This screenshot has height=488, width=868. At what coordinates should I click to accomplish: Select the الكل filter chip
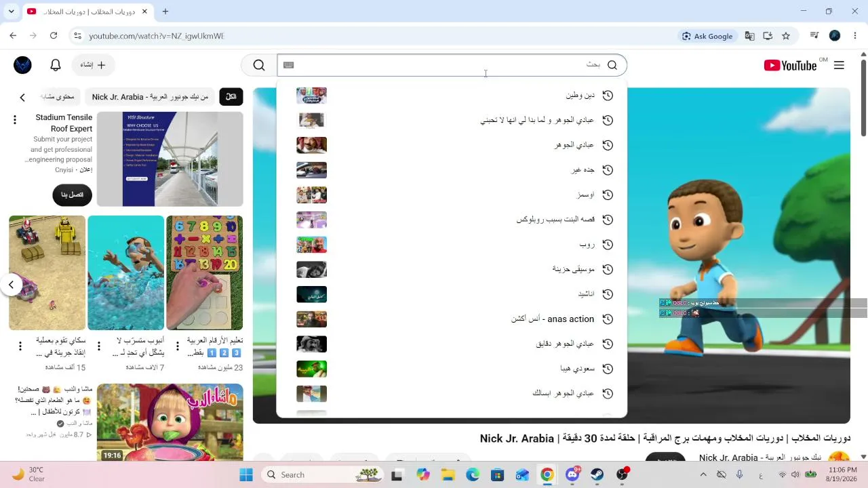[231, 97]
